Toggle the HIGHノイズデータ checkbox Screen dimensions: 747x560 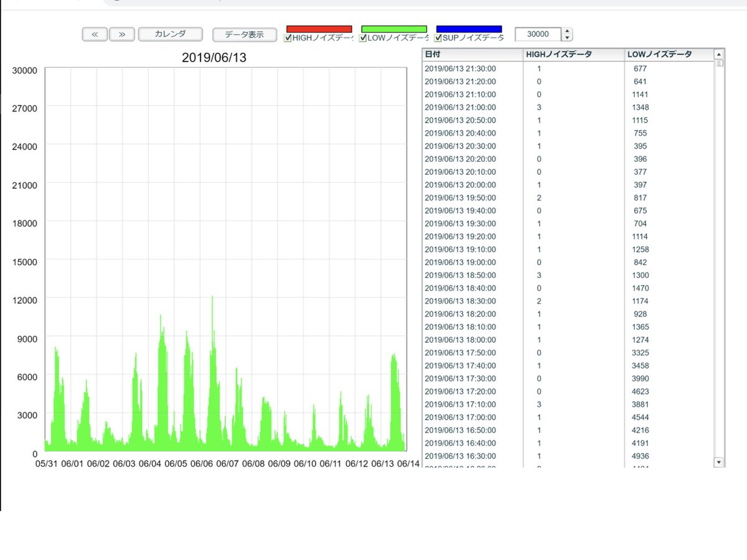point(288,38)
